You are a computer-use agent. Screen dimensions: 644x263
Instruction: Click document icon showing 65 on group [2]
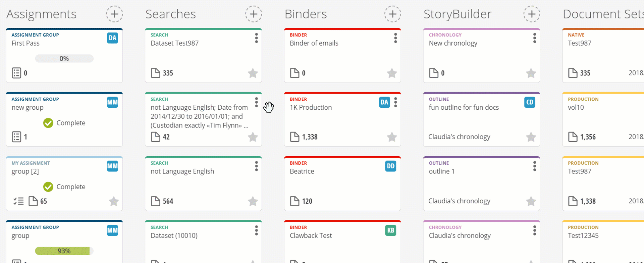point(33,201)
